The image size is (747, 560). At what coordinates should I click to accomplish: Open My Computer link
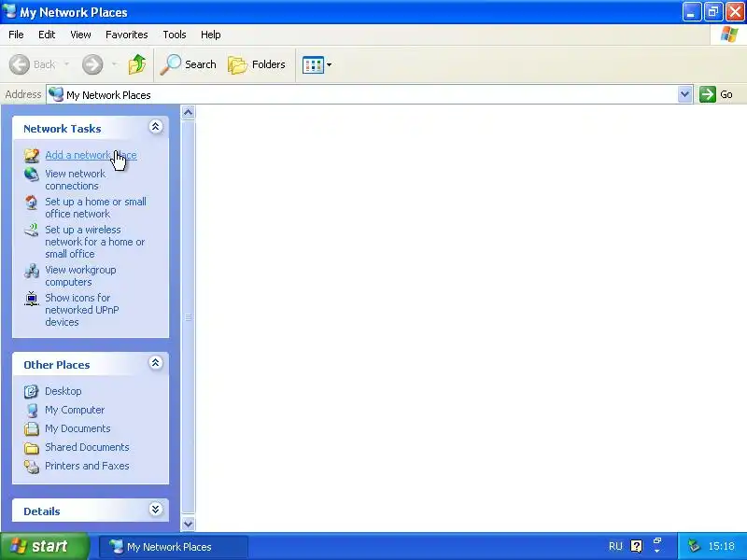pyautogui.click(x=75, y=410)
